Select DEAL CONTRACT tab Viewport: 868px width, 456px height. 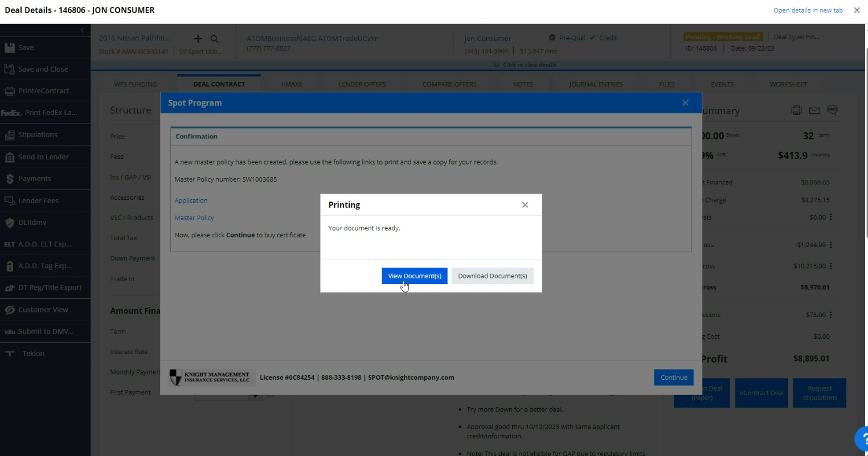(219, 84)
